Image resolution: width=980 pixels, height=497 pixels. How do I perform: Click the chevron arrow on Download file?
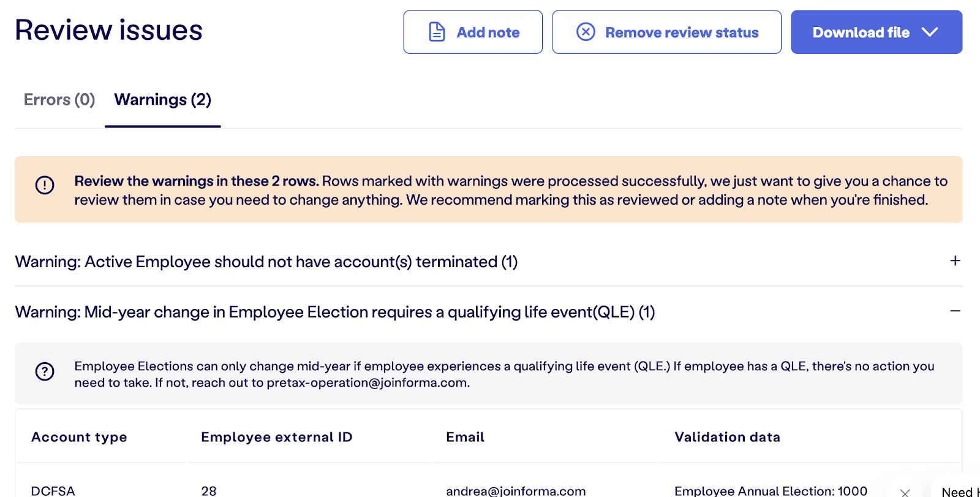coord(930,32)
